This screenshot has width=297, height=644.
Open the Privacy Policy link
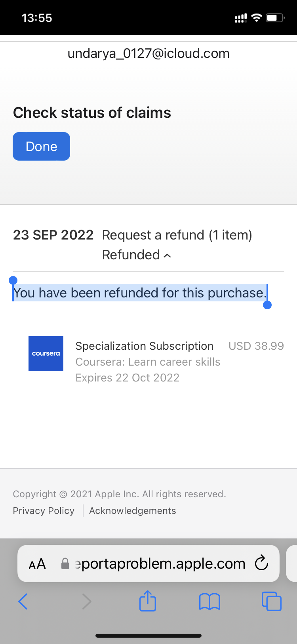pyautogui.click(x=44, y=511)
